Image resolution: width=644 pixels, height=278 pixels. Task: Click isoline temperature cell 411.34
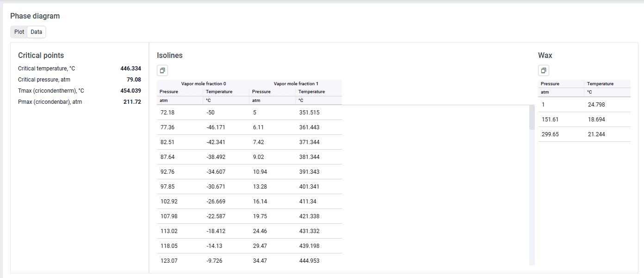pyautogui.click(x=319, y=202)
